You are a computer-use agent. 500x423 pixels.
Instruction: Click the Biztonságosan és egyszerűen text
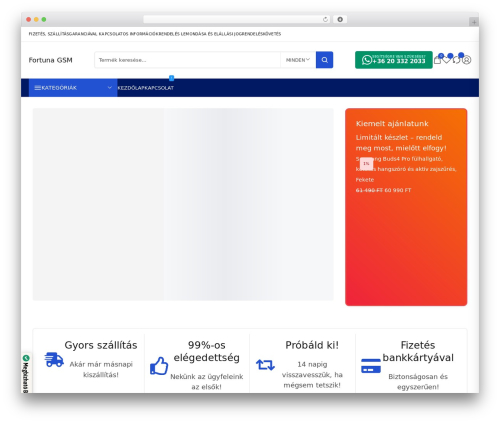tap(418, 382)
